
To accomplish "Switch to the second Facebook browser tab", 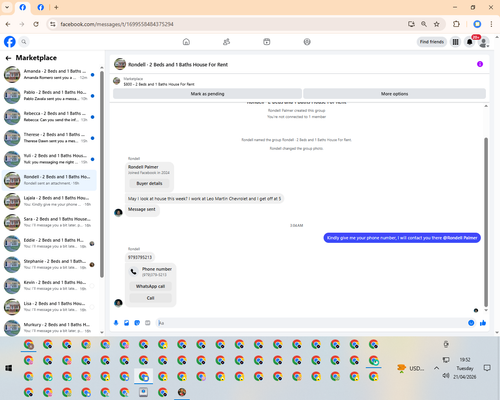I will (41, 7).
